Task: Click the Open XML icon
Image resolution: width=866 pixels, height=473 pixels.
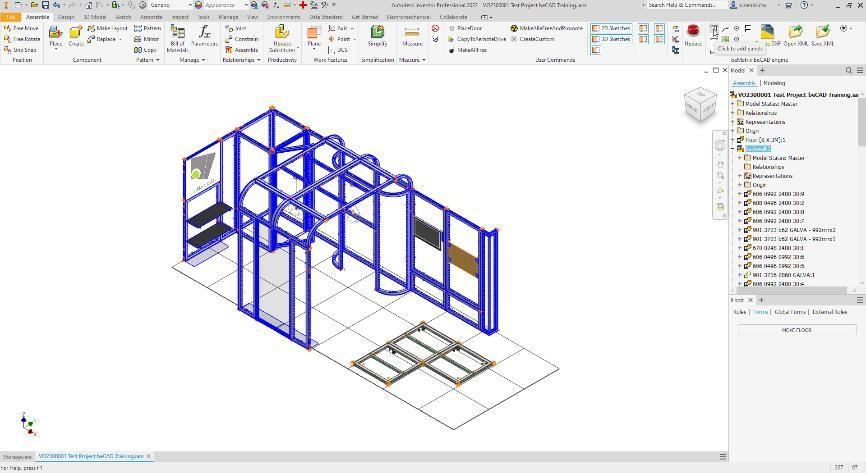Action: [795, 30]
